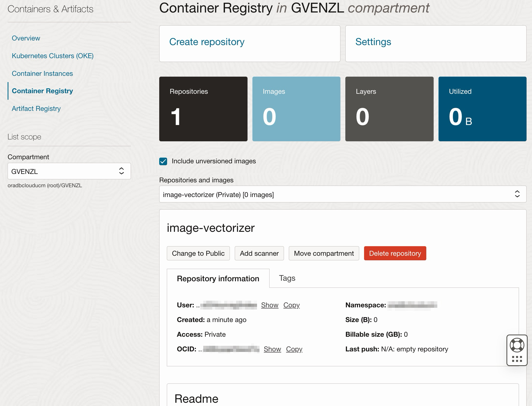Click the Repositories count tile
Image resolution: width=532 pixels, height=406 pixels.
coord(203,109)
